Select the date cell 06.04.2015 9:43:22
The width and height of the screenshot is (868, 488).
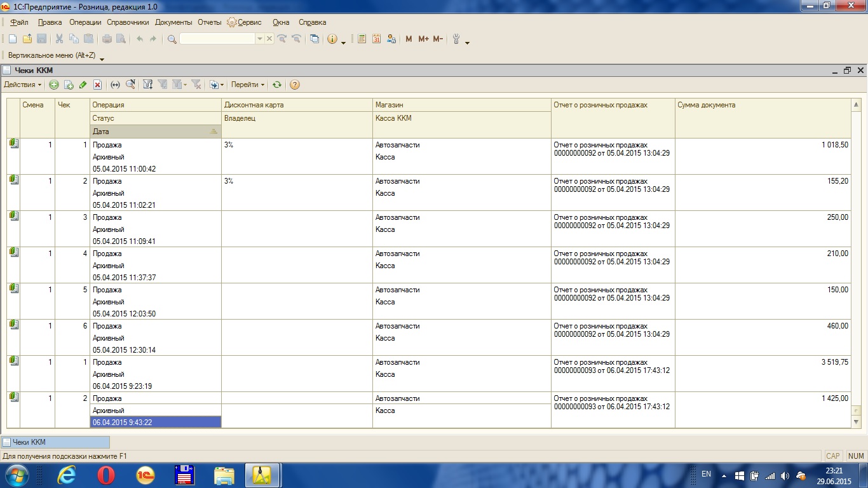(x=156, y=422)
